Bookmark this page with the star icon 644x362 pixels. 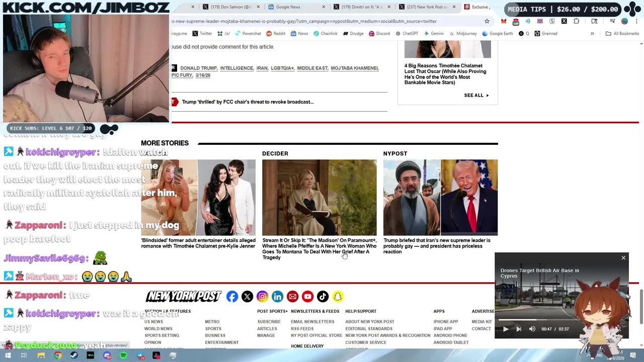[487, 21]
